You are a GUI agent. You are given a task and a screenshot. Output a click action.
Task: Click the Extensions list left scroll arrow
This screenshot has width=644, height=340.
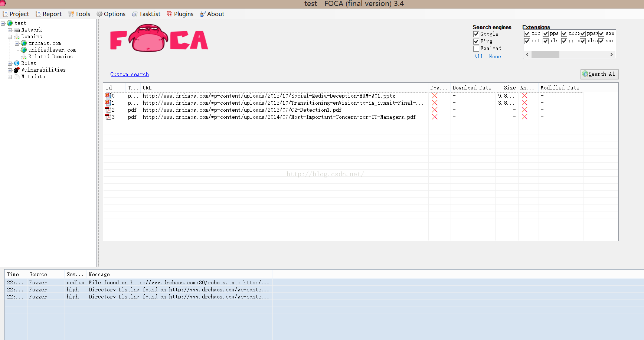point(527,55)
